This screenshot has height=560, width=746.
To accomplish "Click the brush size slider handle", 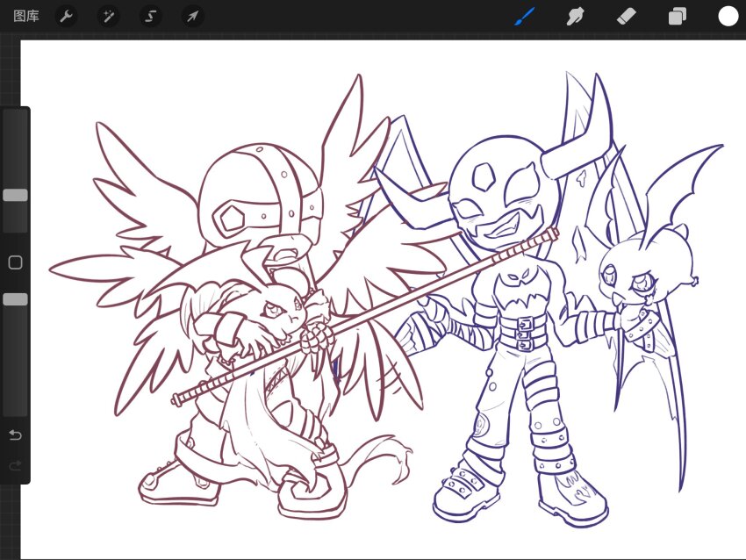I will pos(15,195).
